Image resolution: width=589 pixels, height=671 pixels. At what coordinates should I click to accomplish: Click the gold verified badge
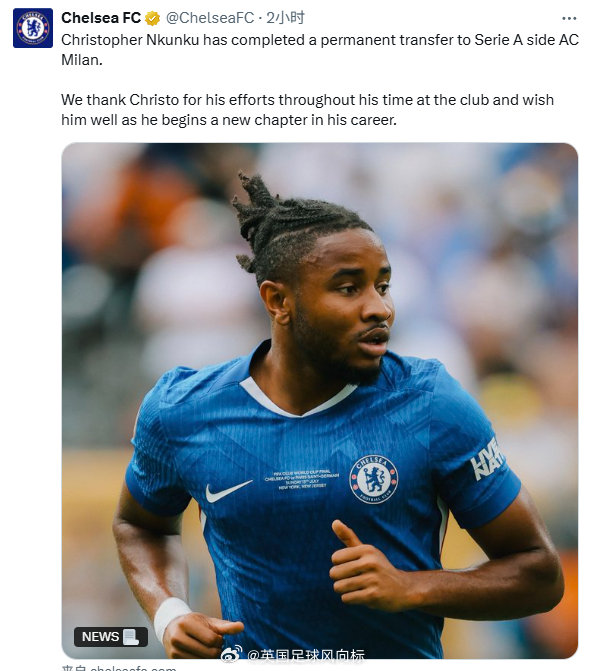click(x=152, y=18)
